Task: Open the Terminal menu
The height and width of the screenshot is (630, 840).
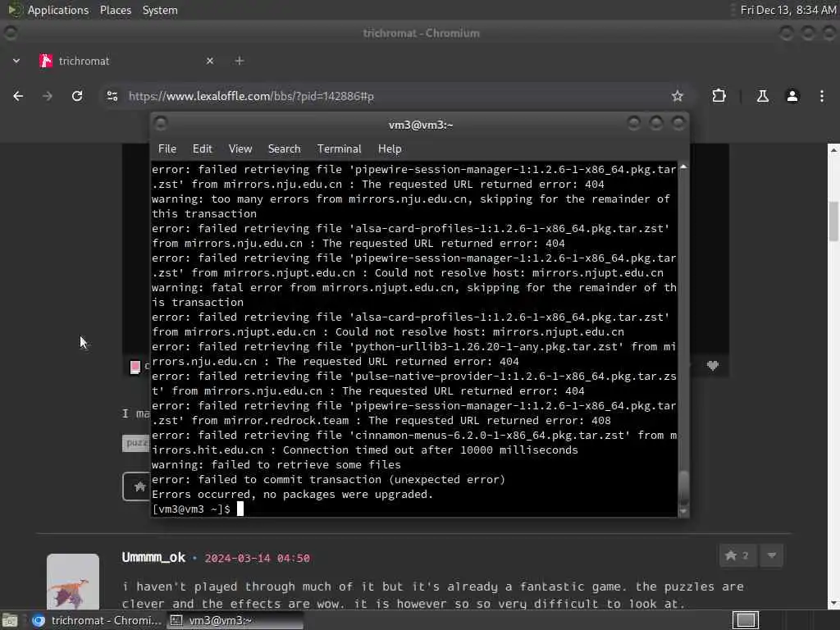Action: point(339,149)
